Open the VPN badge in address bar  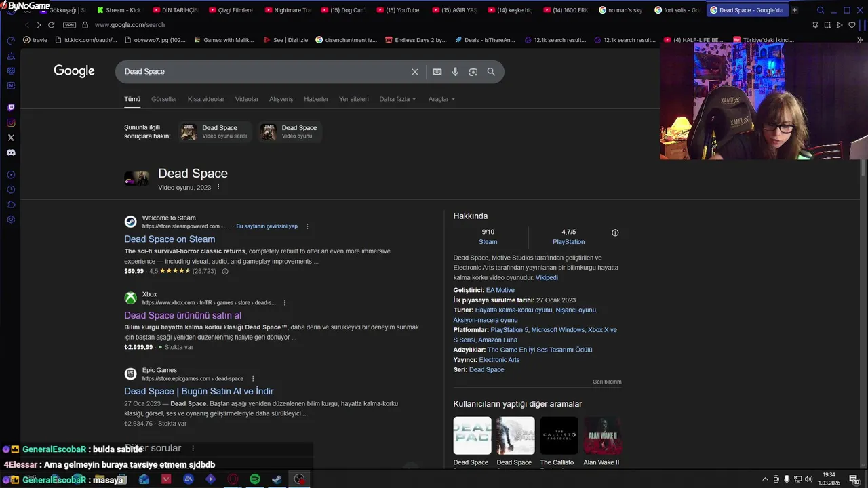coord(69,25)
